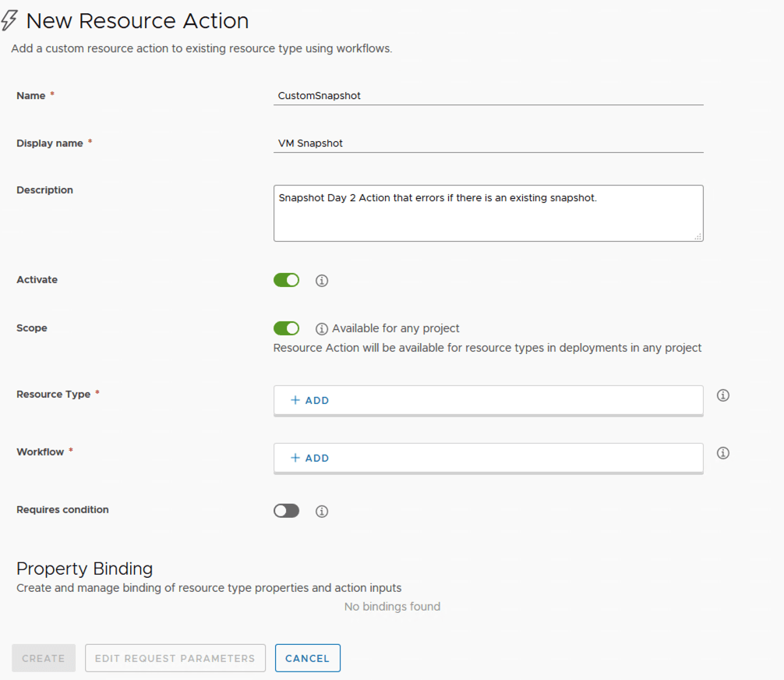This screenshot has width=784, height=680.
Task: Click the info icon for Workflow
Action: 723,453
